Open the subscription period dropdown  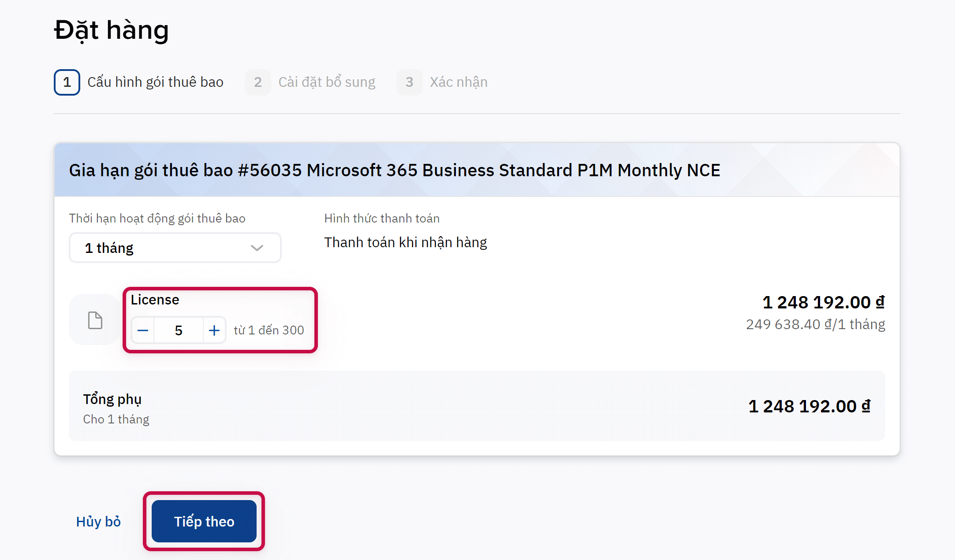tap(175, 248)
